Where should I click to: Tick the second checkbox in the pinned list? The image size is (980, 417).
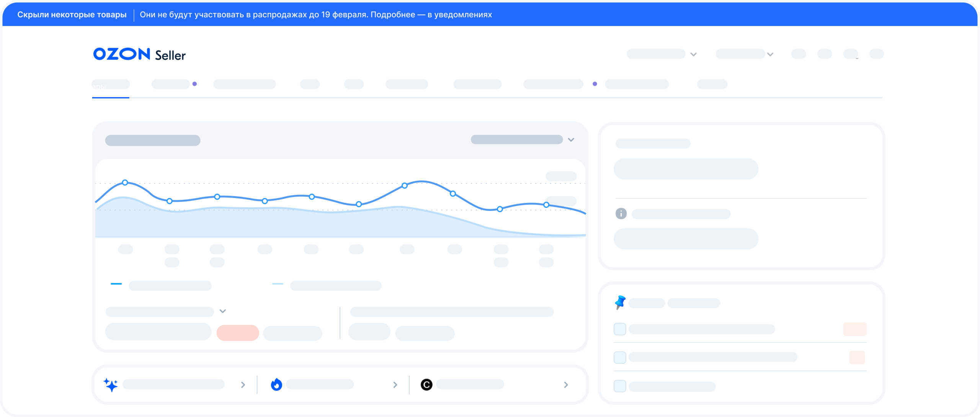[x=620, y=357]
